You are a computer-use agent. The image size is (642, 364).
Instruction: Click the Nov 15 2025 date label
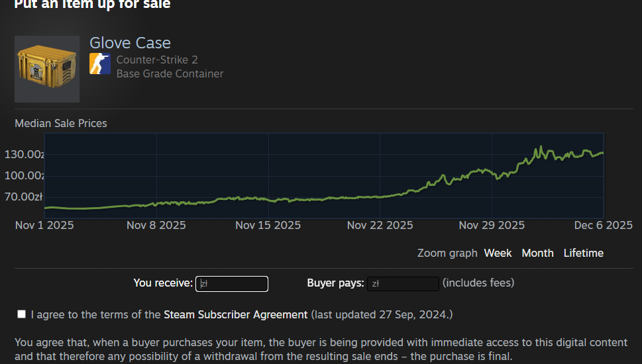(268, 225)
